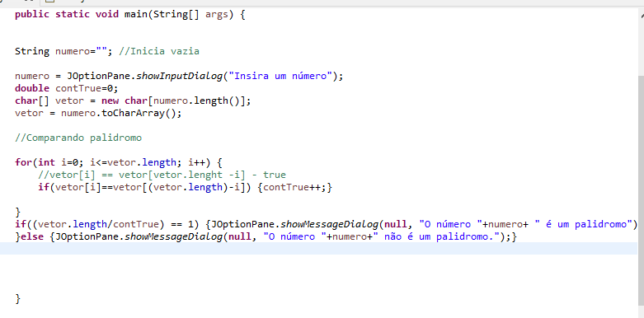This screenshot has width=644, height=318.
Task: Click the partially visible editor tab icon
Action: pyautogui.click(x=49, y=1)
